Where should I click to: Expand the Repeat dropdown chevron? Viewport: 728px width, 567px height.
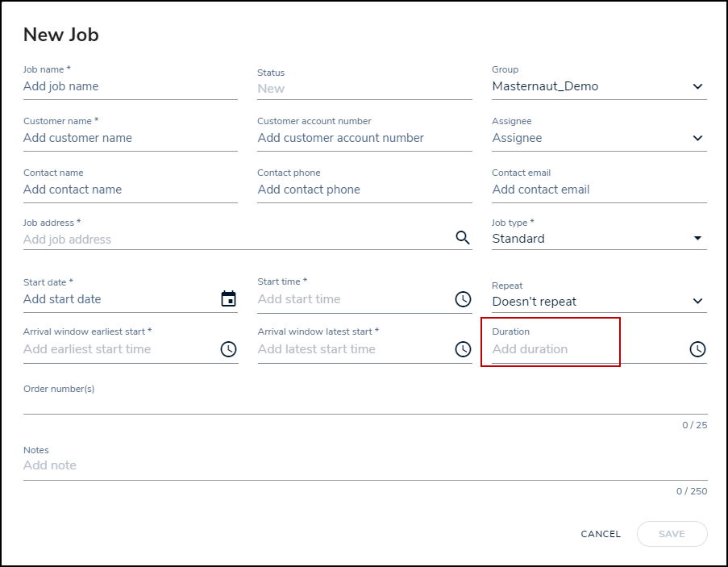click(697, 301)
